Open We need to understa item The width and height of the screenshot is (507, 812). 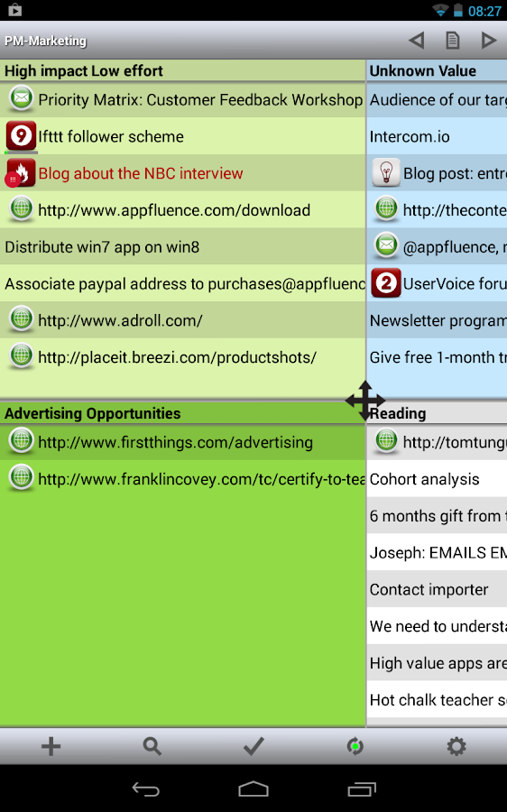438,626
